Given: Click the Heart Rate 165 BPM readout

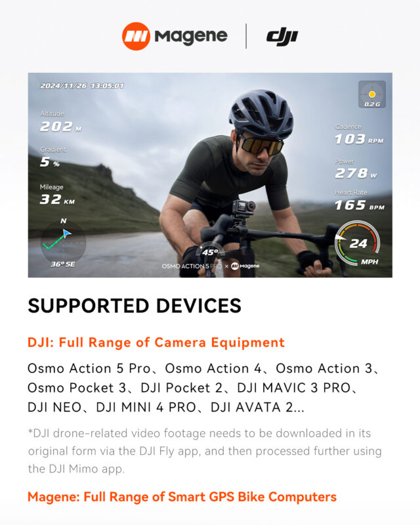Looking at the screenshot, I should (x=360, y=200).
